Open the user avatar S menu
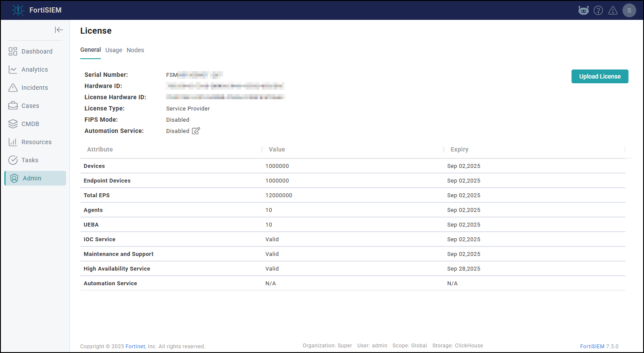The width and height of the screenshot is (644, 353). [629, 10]
